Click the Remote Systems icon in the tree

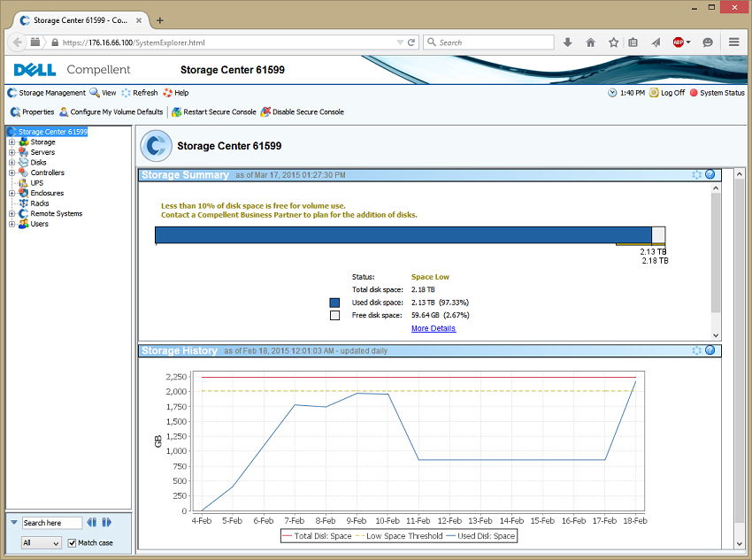tap(24, 213)
